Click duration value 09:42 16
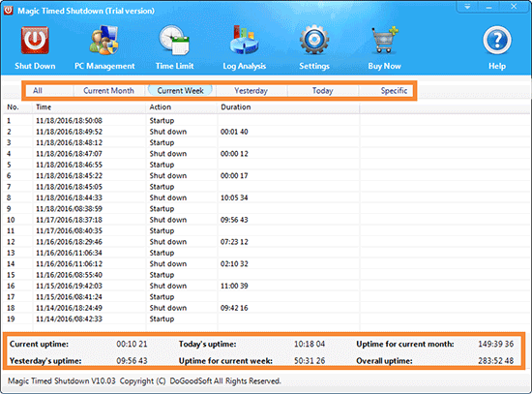 234,308
